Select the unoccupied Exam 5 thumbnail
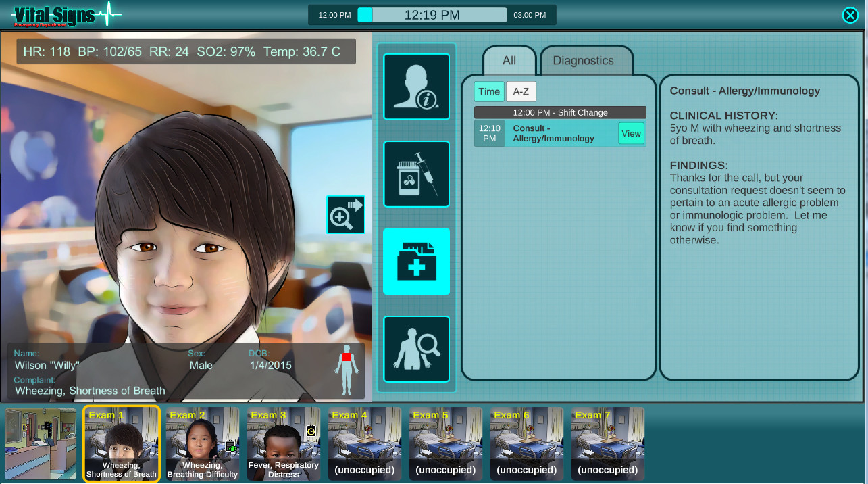 445,443
